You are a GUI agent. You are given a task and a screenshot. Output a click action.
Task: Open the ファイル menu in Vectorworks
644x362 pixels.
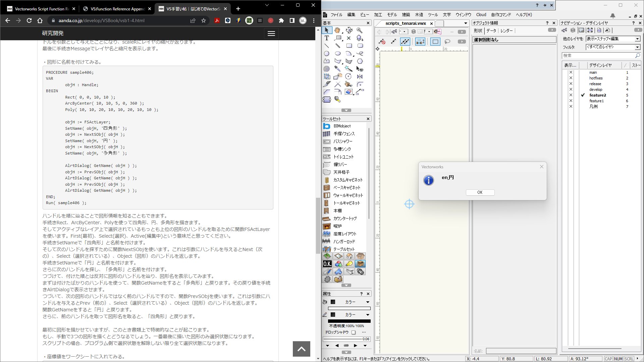tap(336, 14)
